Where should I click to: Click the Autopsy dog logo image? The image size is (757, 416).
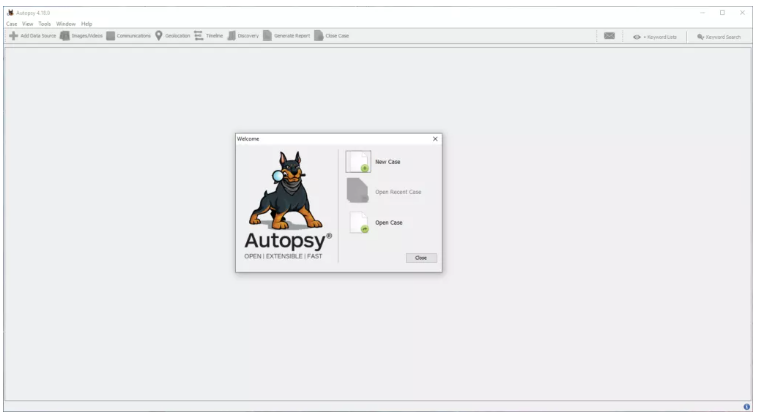click(286, 191)
